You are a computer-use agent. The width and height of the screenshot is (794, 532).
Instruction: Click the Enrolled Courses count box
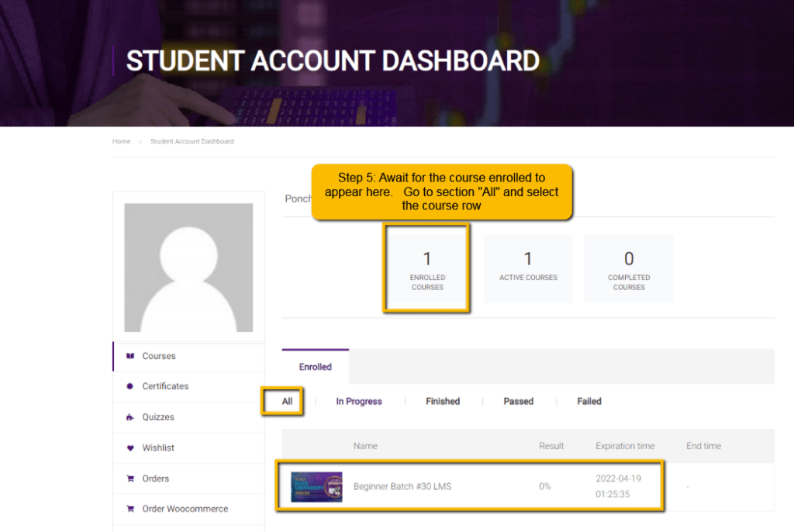pyautogui.click(x=427, y=268)
